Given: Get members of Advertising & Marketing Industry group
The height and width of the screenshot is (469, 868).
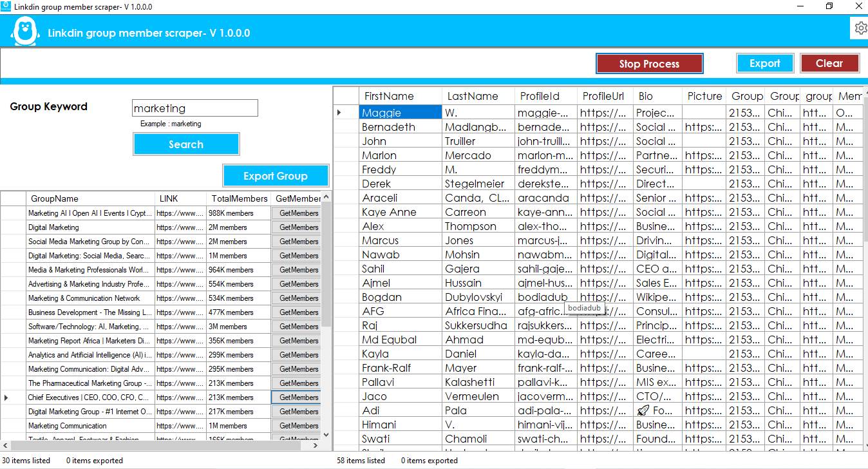Looking at the screenshot, I should tap(296, 284).
